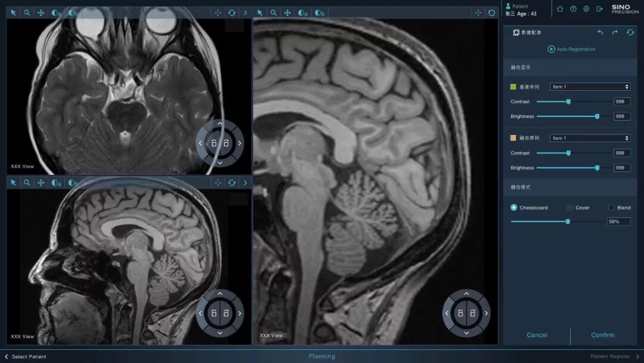Open fusion series Item 1 dropdown
This screenshot has width=644, height=363.
pos(590,138)
